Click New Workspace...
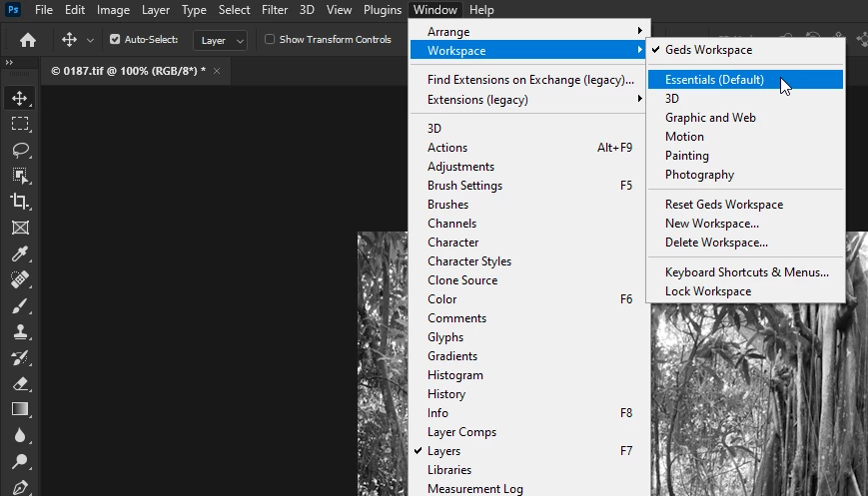 [x=746, y=224]
